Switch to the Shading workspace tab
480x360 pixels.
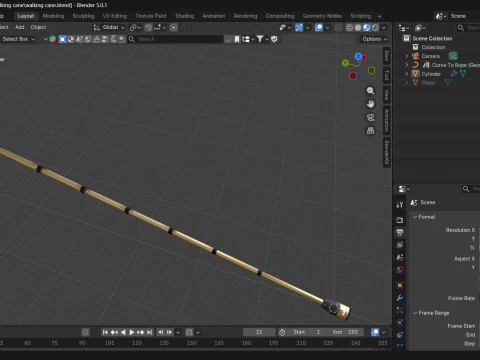[185, 16]
